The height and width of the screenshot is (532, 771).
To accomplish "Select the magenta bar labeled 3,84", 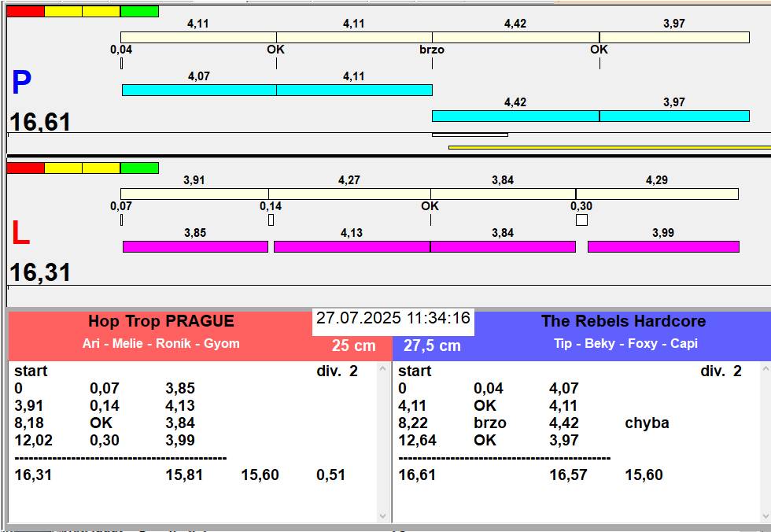I will pyautogui.click(x=503, y=246).
